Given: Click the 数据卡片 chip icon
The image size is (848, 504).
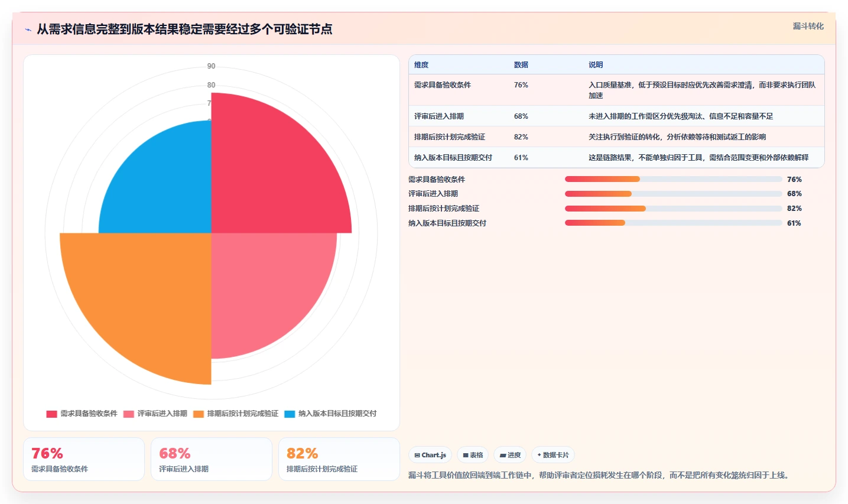Looking at the screenshot, I should tap(539, 455).
